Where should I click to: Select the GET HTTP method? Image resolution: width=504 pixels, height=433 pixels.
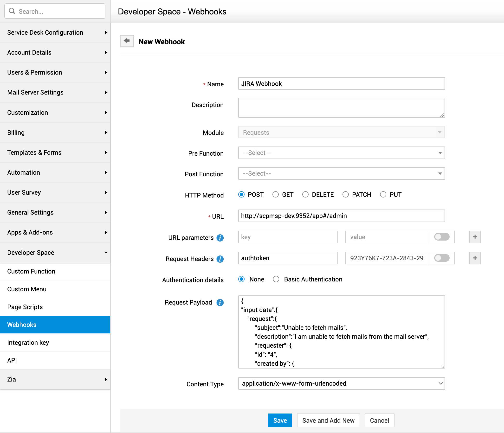[275, 195]
